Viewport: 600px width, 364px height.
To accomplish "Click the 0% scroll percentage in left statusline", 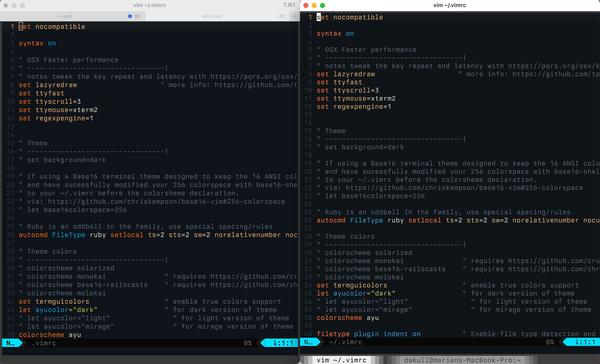I will pyautogui.click(x=248, y=343).
